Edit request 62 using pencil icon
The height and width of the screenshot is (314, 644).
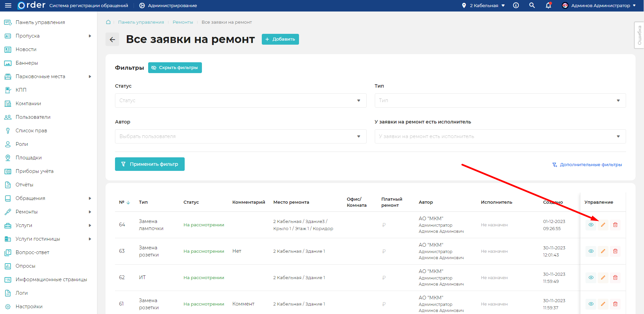click(603, 278)
